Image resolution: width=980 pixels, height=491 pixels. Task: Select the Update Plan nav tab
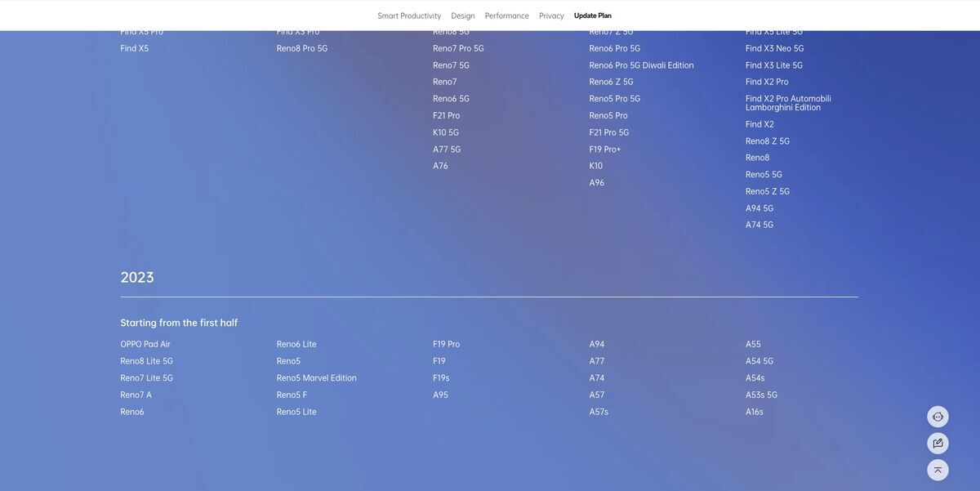tap(593, 16)
